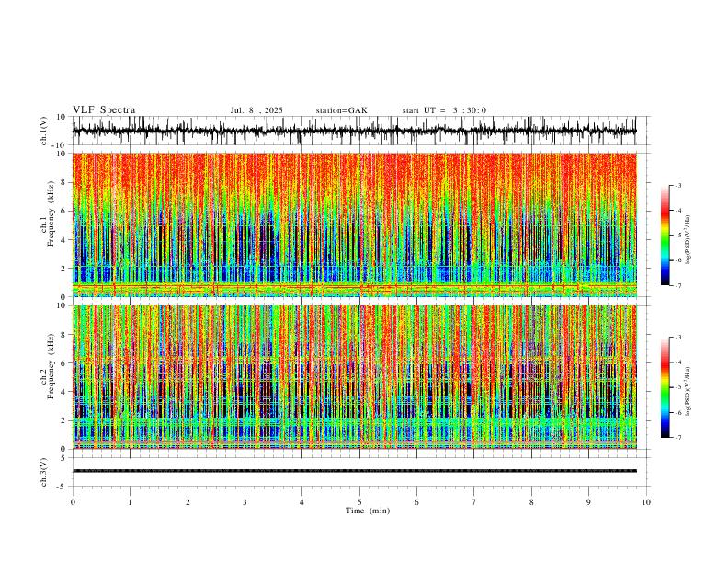Click the ch.2 'Frequency (kHz)' axis label
This screenshot has height=563, width=728.
point(51,366)
